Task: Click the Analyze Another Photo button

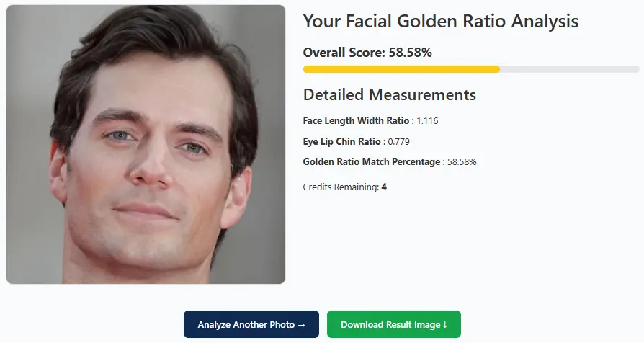Action: [x=241, y=325]
